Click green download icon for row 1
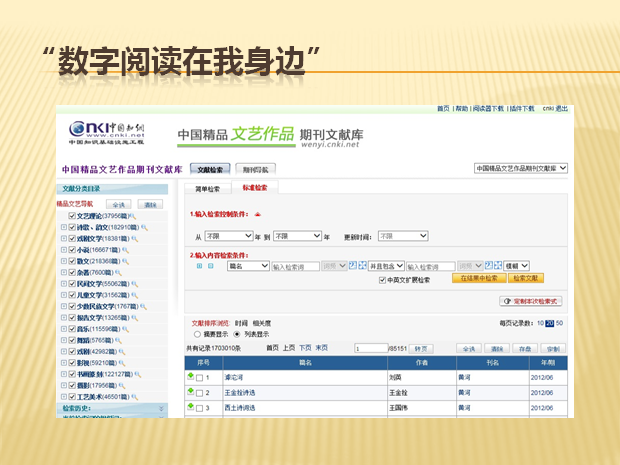This screenshot has height=465, width=620. [x=191, y=376]
